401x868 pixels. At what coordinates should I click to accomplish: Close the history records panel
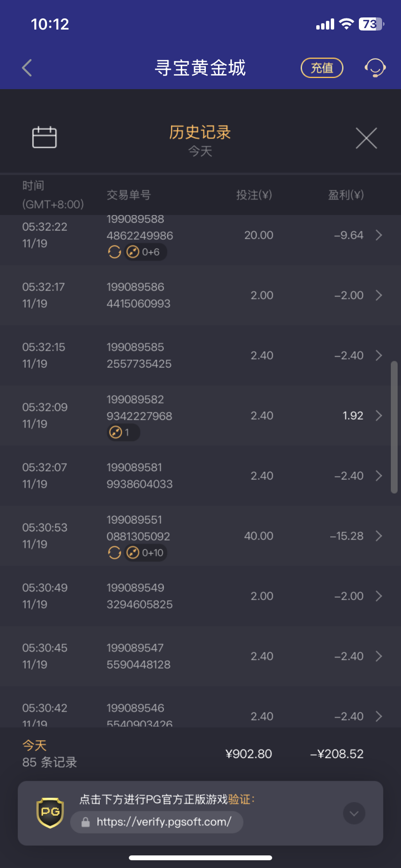point(366,138)
